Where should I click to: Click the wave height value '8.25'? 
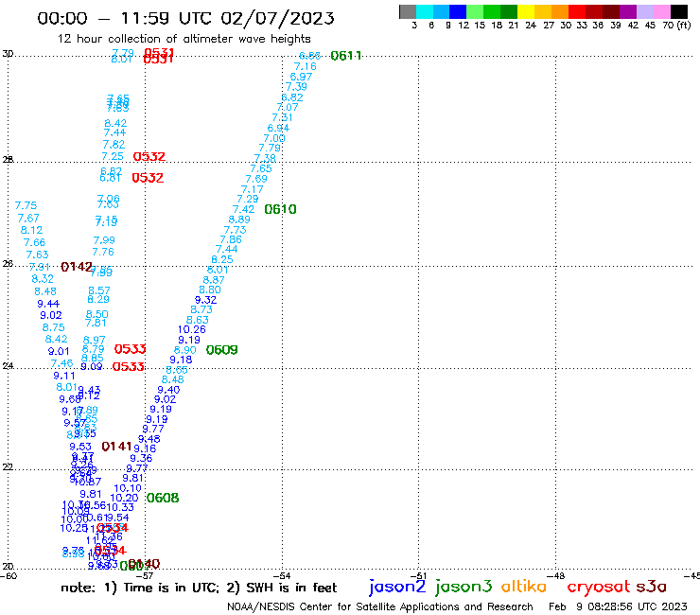[x=222, y=259]
